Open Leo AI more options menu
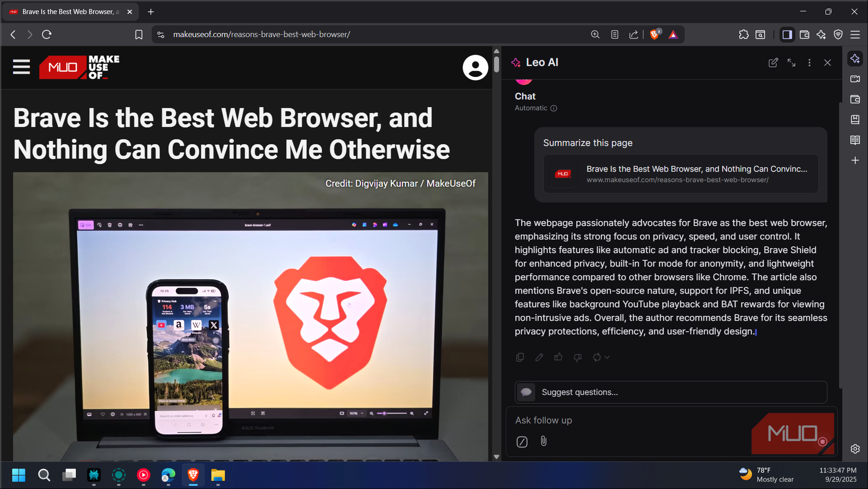The height and width of the screenshot is (489, 868). [x=809, y=63]
